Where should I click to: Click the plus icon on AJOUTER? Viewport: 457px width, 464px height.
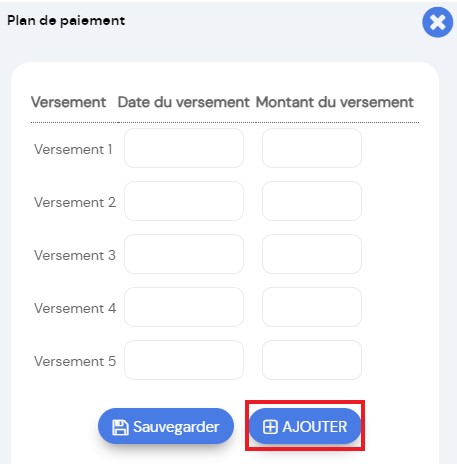(x=270, y=427)
